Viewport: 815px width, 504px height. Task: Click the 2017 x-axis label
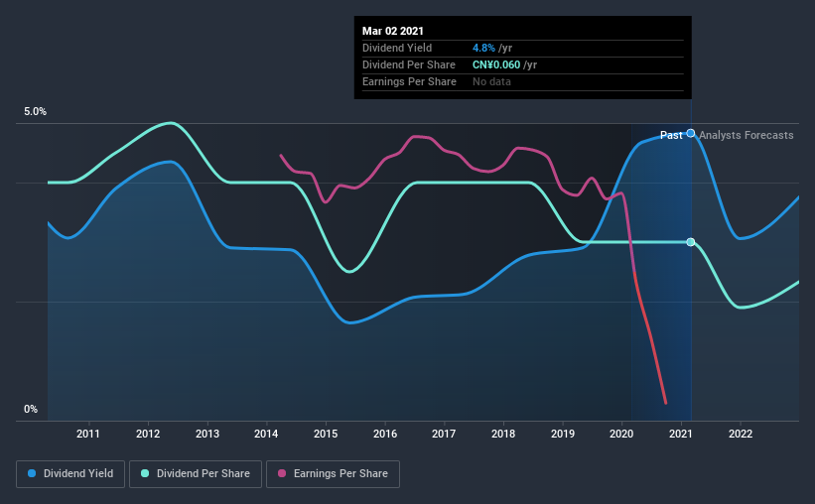click(444, 434)
